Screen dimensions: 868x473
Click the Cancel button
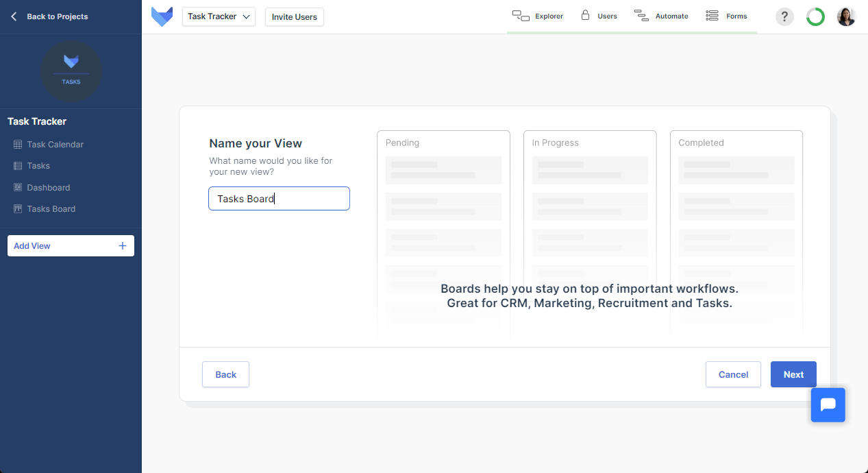pos(733,374)
